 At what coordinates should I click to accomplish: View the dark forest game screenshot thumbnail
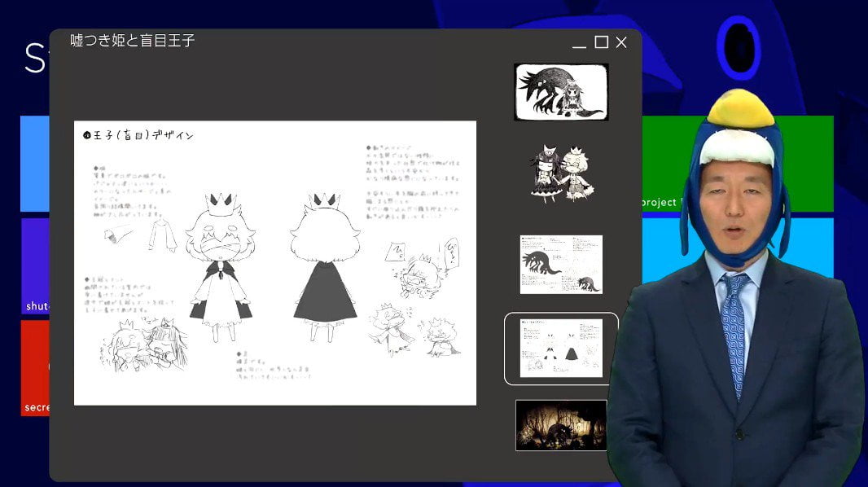pos(561,425)
